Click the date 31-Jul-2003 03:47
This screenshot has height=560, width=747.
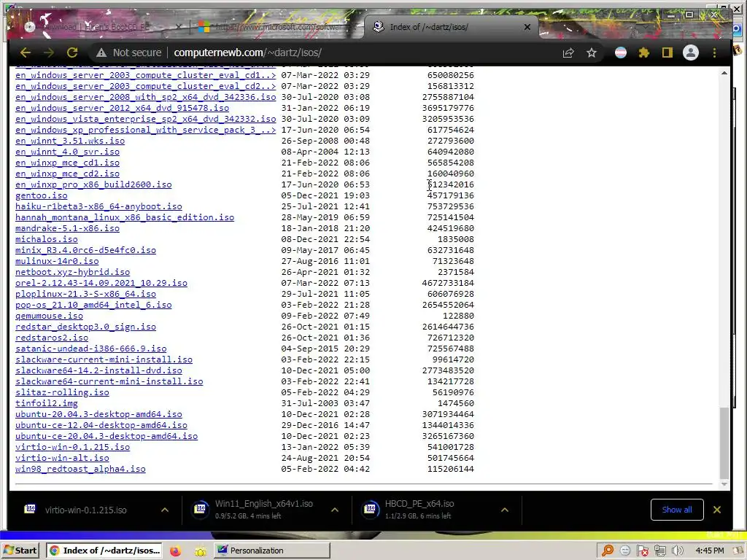point(325,403)
